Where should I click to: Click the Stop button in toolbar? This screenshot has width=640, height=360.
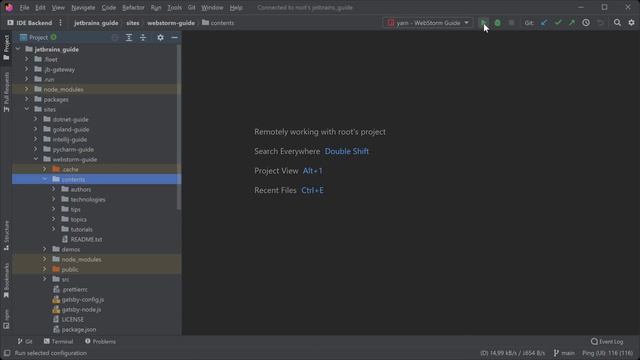click(511, 23)
